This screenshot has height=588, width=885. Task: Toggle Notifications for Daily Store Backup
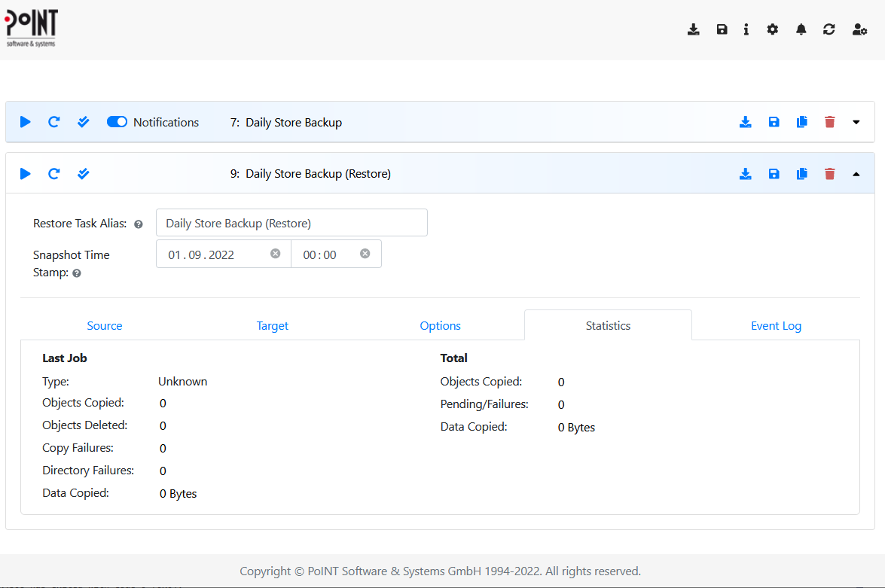click(x=117, y=121)
